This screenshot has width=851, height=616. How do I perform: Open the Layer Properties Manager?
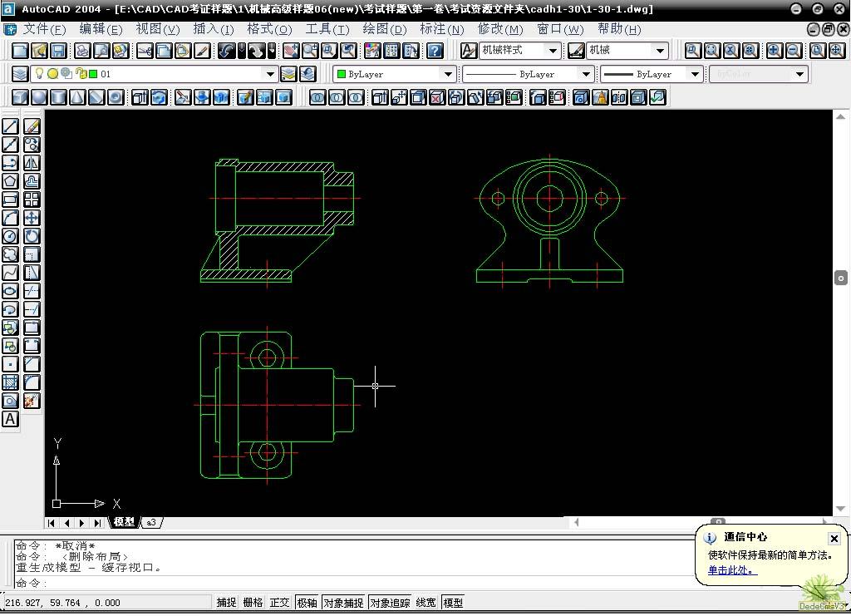(x=19, y=74)
